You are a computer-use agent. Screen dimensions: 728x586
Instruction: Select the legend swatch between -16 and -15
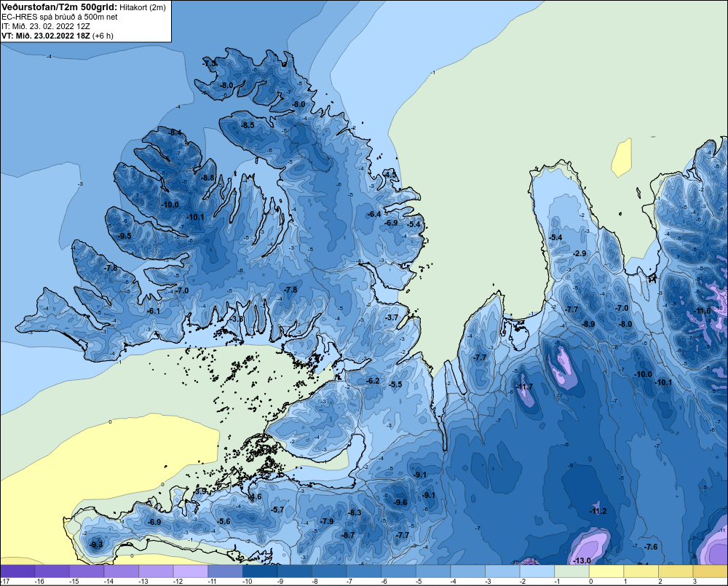click(x=52, y=571)
